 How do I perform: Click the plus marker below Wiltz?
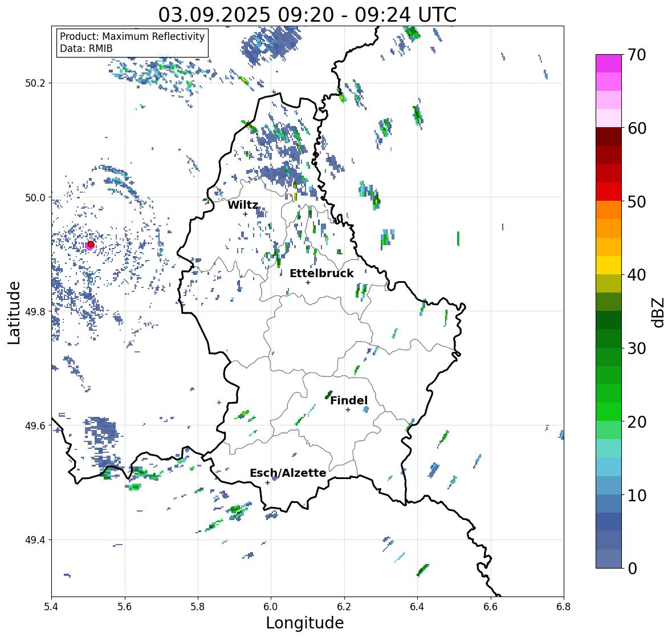(245, 214)
